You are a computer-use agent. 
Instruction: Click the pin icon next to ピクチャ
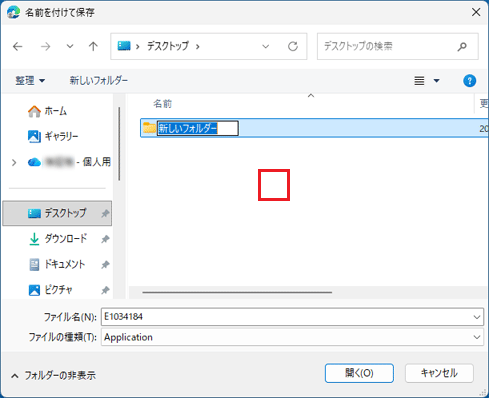105,290
